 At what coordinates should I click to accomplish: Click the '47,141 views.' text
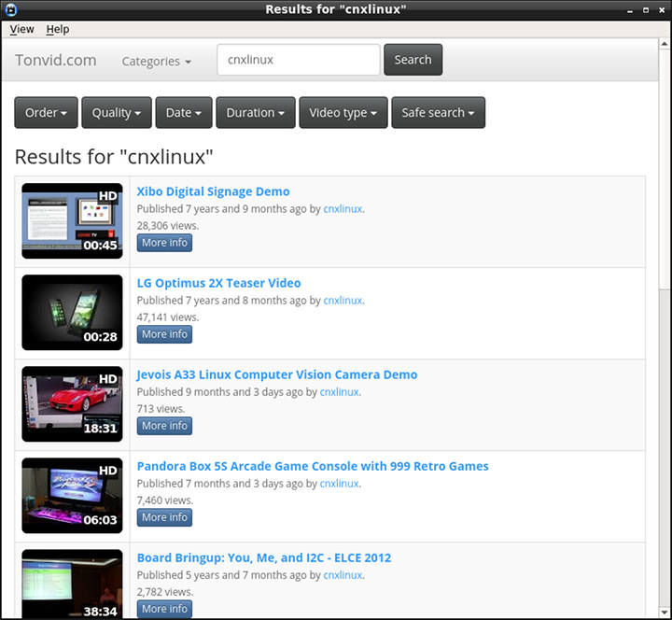click(168, 317)
